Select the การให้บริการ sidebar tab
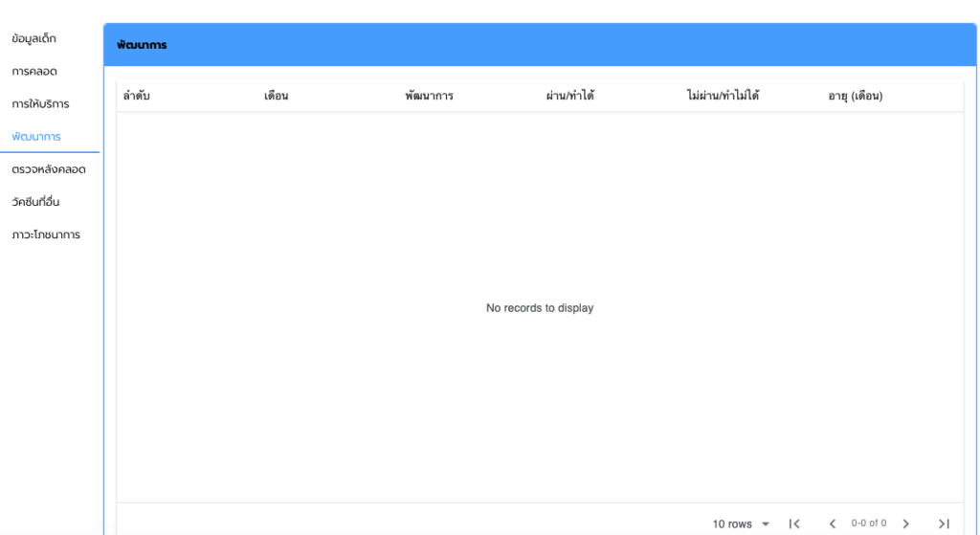The width and height of the screenshot is (980, 535). (x=40, y=103)
